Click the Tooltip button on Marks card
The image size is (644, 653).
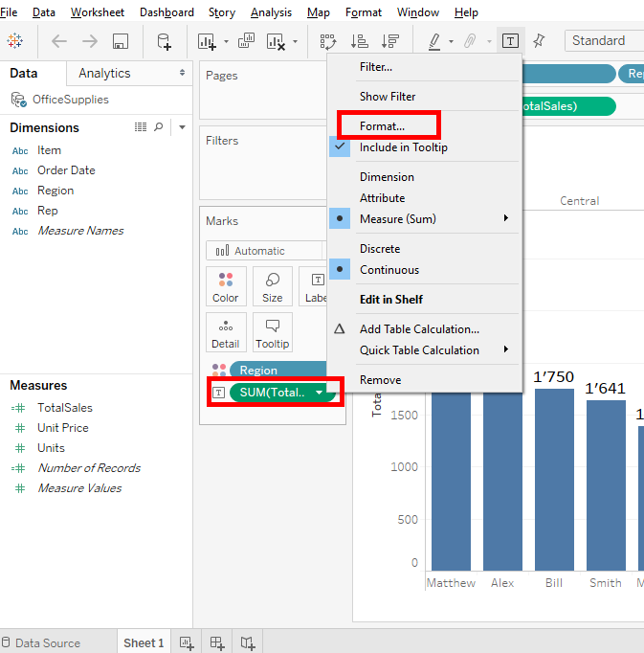(x=273, y=332)
